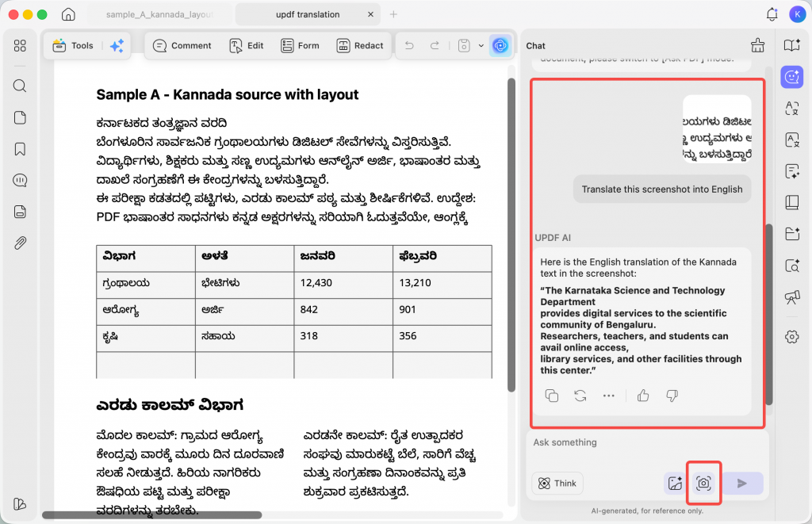The image size is (812, 524).
Task: Open the comments list panel icon
Action: coord(20,180)
